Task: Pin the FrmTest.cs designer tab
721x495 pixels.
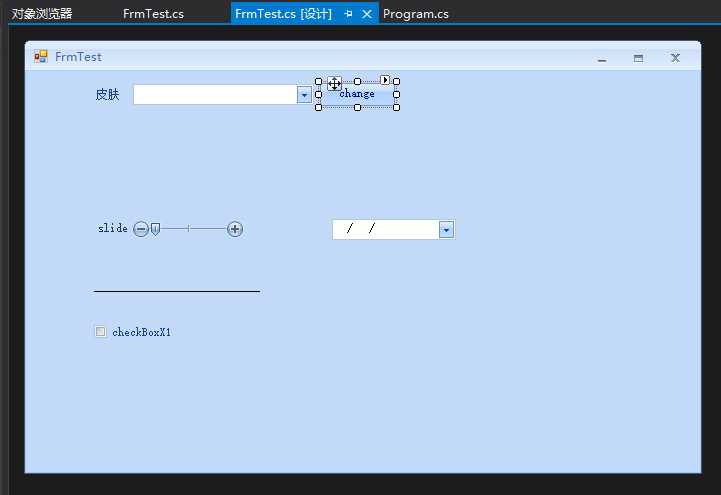Action: pos(348,14)
